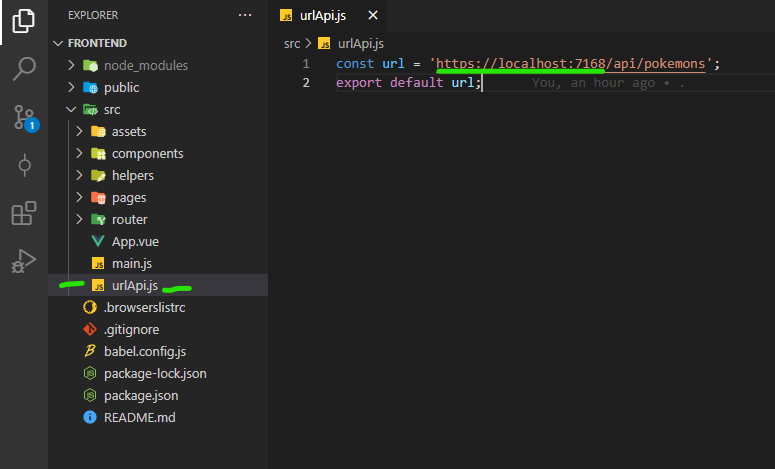Expand the pages folder chevron
The width and height of the screenshot is (775, 469).
point(79,197)
